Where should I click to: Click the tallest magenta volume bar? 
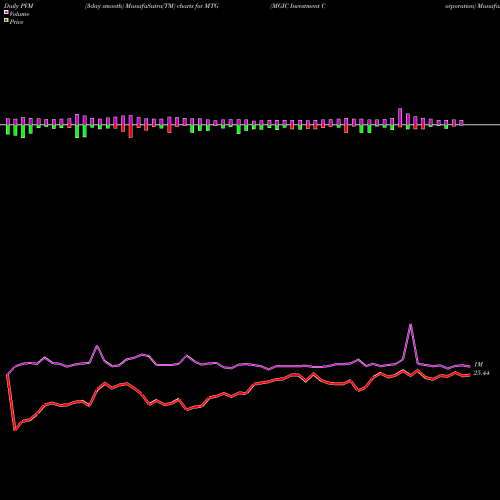click(400, 117)
